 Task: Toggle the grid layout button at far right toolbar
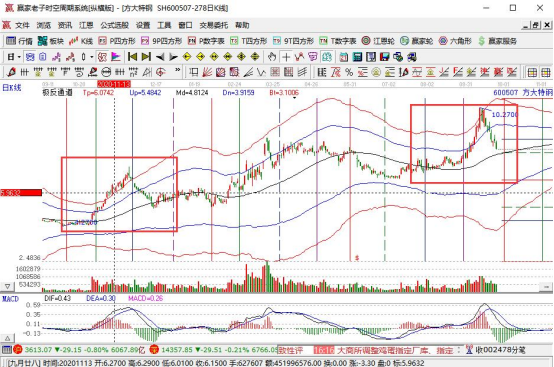pyautogui.click(x=546, y=72)
